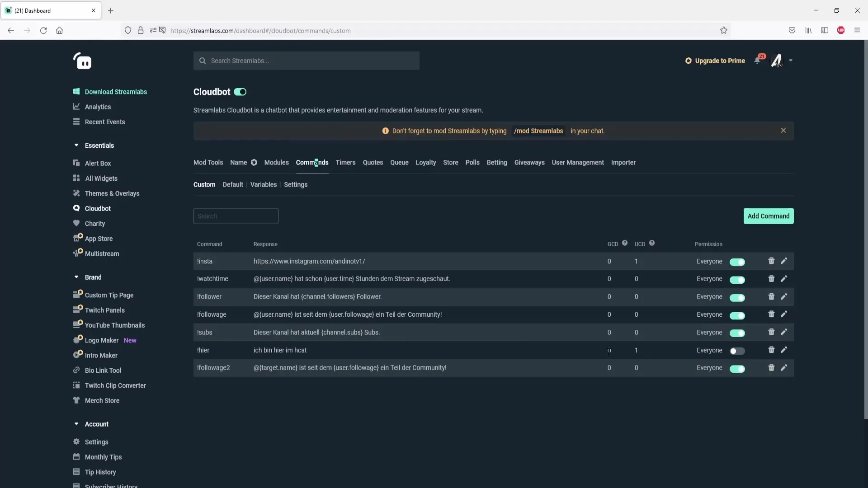Image resolution: width=868 pixels, height=488 pixels.
Task: Delete the !follower command
Action: pyautogui.click(x=771, y=296)
